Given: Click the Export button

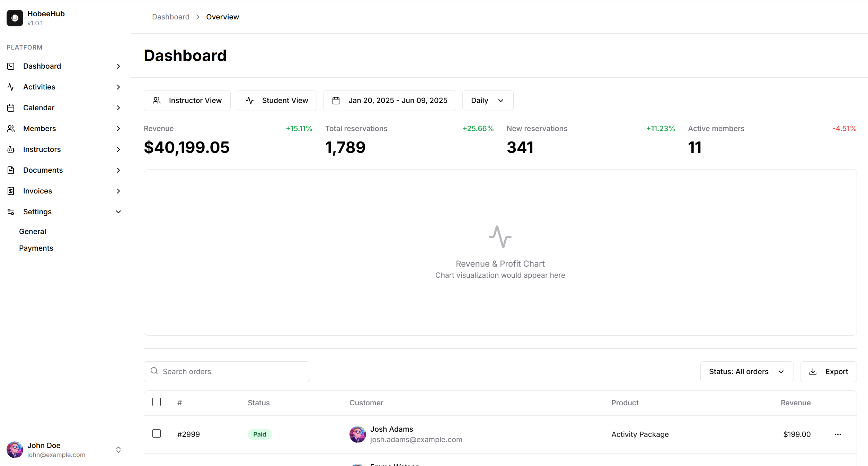Looking at the screenshot, I should (x=828, y=372).
